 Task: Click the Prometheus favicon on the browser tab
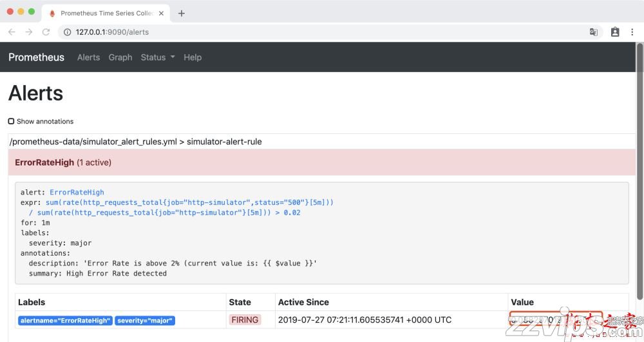pyautogui.click(x=52, y=13)
